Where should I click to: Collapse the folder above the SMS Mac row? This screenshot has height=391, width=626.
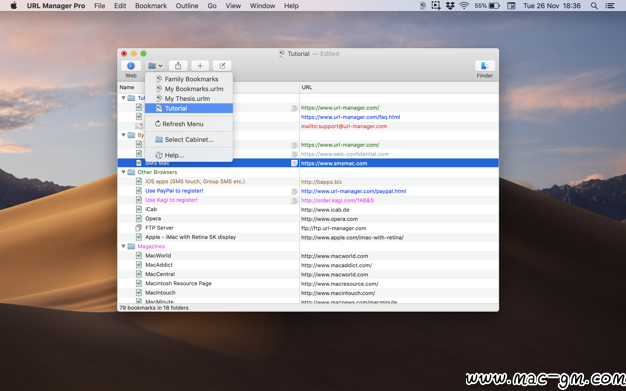(x=123, y=135)
